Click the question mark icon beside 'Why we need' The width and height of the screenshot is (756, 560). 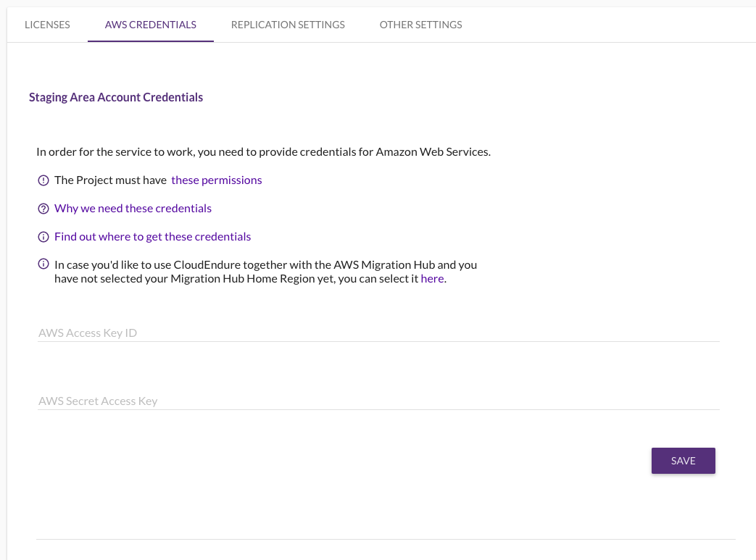[x=43, y=209]
